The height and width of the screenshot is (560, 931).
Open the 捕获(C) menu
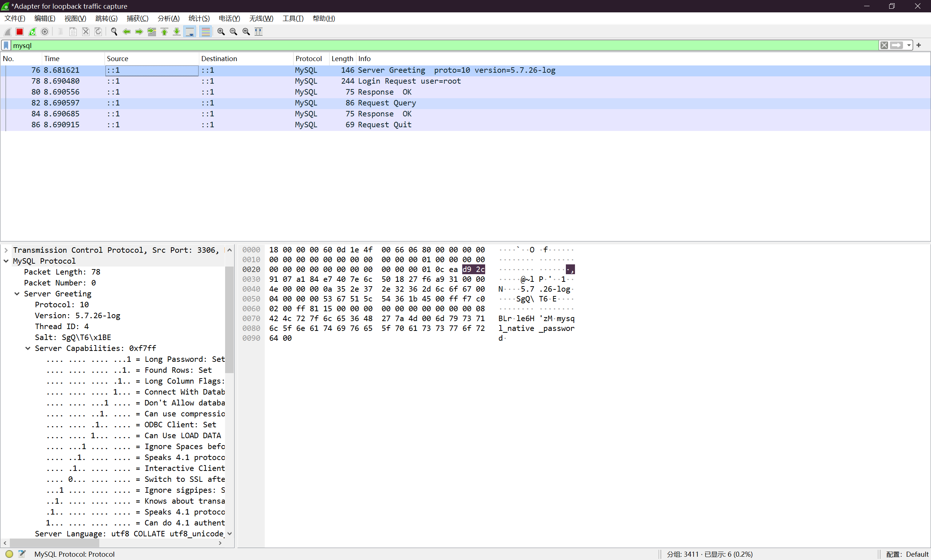tap(137, 18)
